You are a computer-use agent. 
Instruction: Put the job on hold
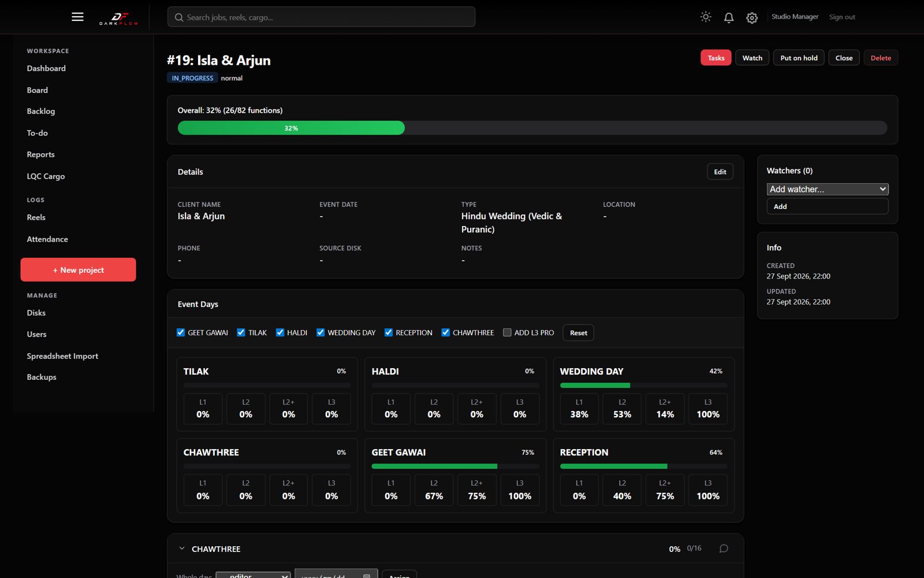click(x=799, y=58)
